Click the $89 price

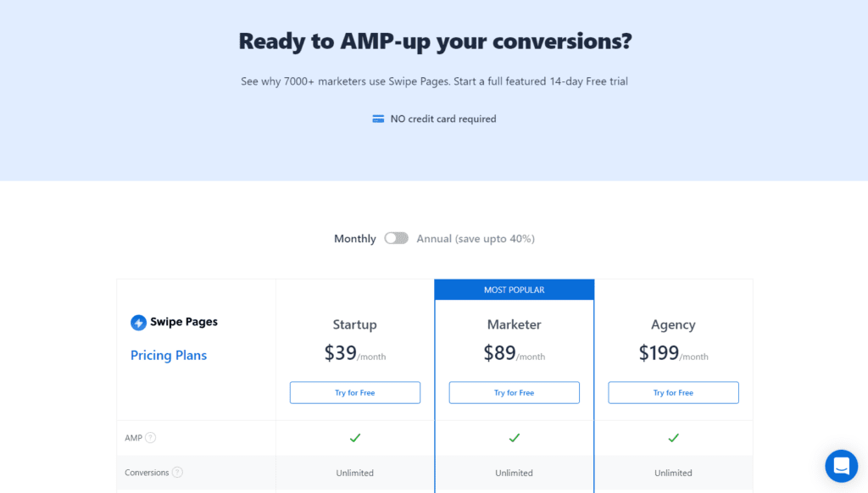(500, 352)
